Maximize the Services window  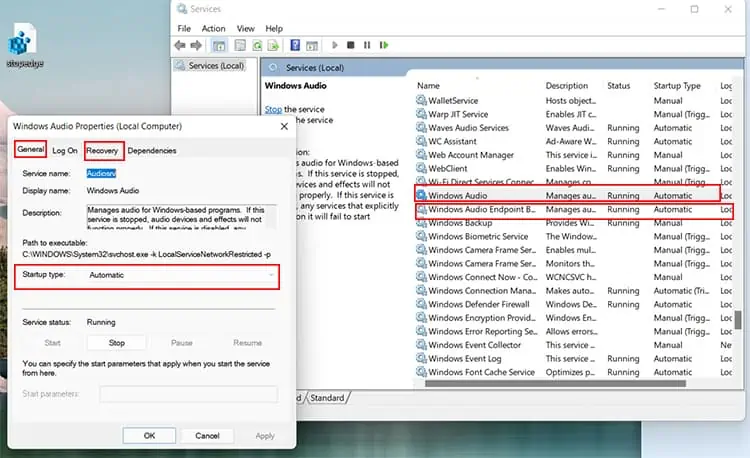click(x=694, y=9)
